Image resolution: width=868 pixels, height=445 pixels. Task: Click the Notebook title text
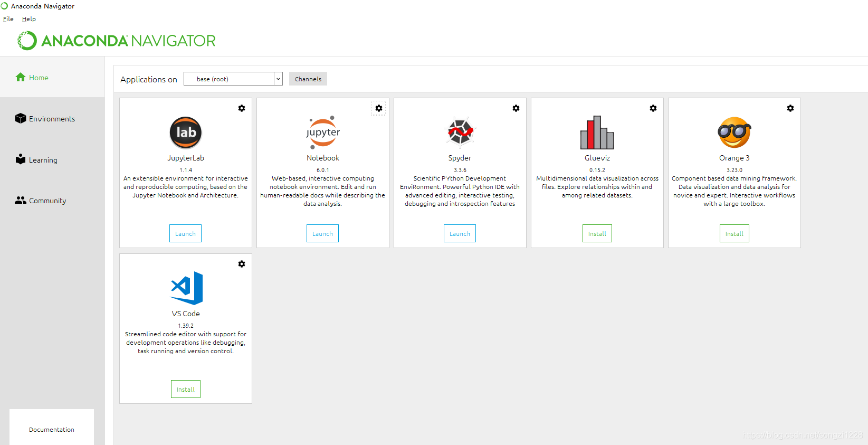point(323,158)
